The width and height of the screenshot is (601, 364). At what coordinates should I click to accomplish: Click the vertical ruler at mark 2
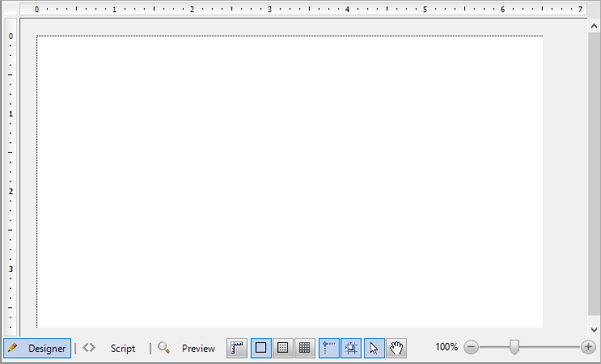pos(11,191)
